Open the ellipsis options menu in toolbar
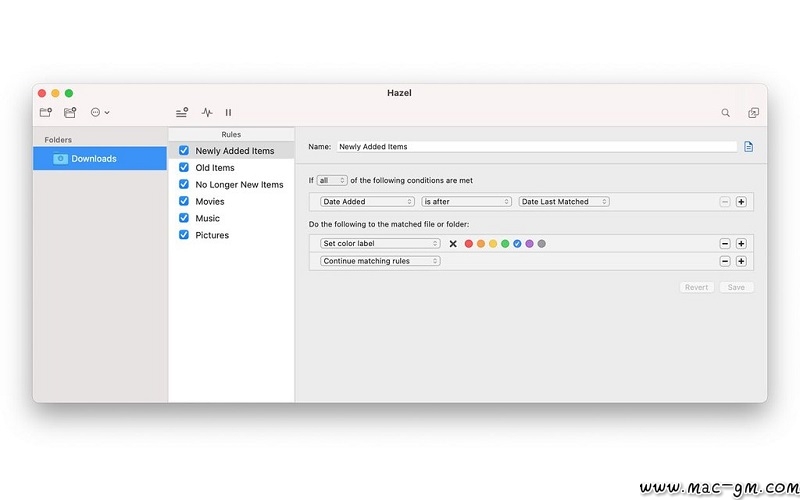The image size is (800, 500). tap(100, 113)
